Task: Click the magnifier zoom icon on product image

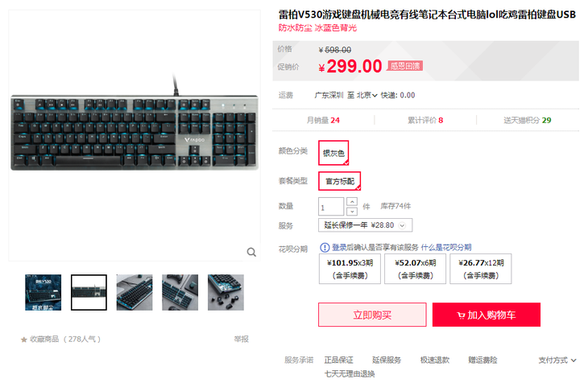Action: pyautogui.click(x=251, y=252)
